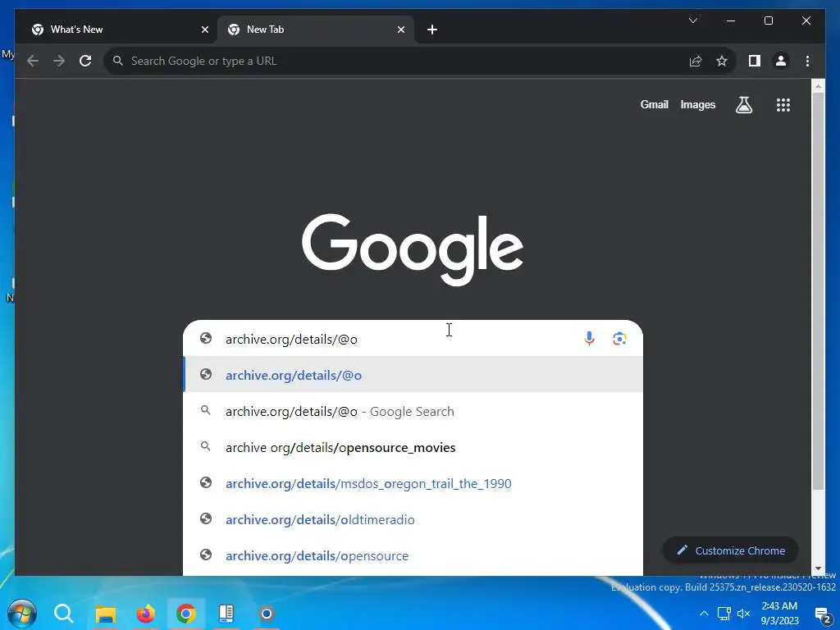Open File Explorer from the taskbar
The width and height of the screenshot is (840, 630).
pos(106,614)
